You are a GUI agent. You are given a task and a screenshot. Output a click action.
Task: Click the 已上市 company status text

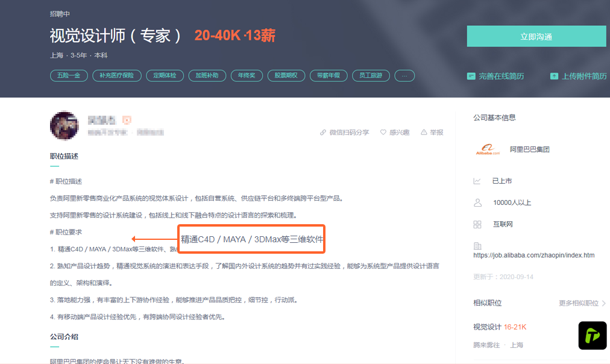pyautogui.click(x=502, y=181)
